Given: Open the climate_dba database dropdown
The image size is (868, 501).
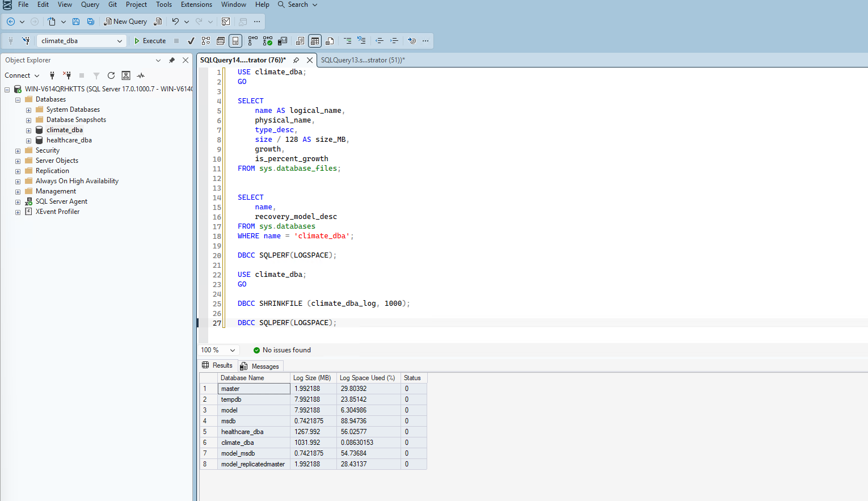Looking at the screenshot, I should [x=120, y=41].
